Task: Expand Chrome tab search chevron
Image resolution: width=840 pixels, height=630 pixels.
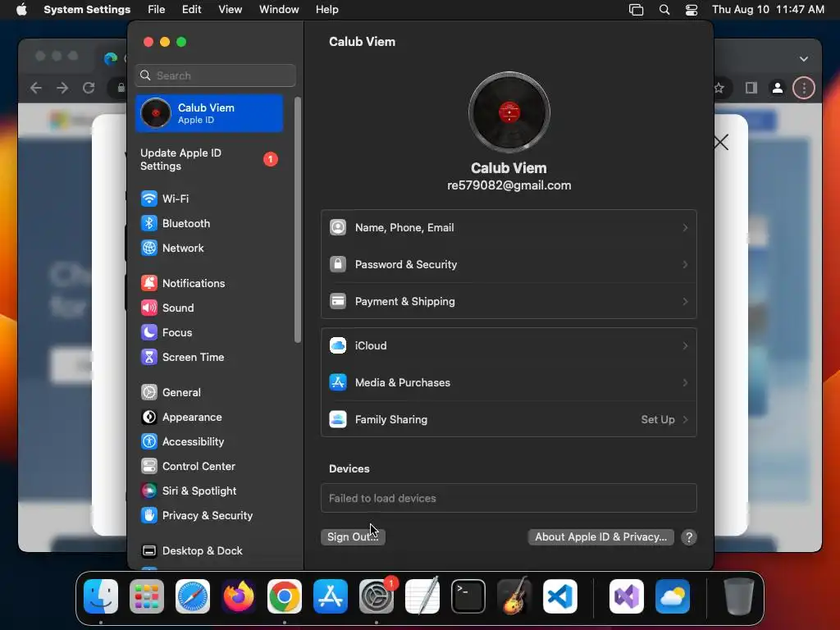Action: (804, 59)
